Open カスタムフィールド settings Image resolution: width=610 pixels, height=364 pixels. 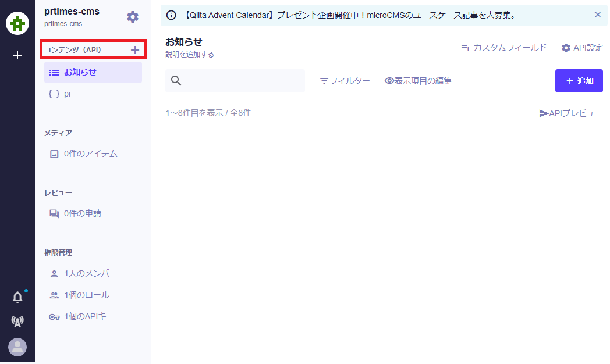coord(504,48)
